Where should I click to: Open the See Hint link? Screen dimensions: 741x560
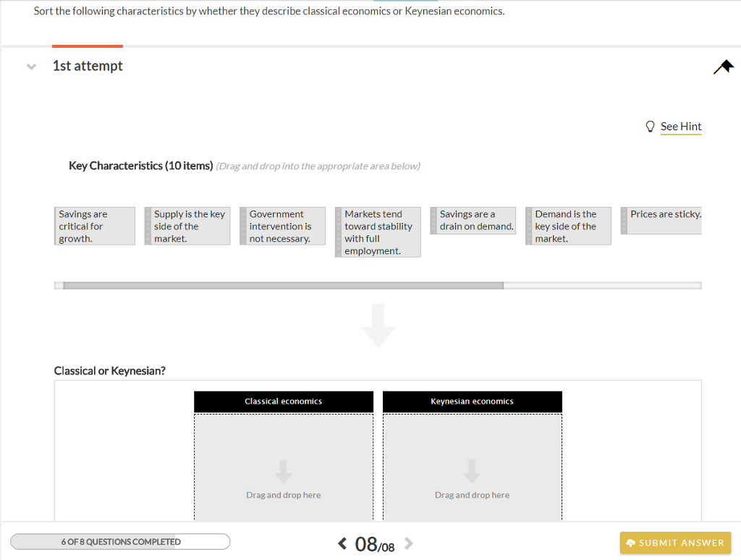click(x=680, y=126)
